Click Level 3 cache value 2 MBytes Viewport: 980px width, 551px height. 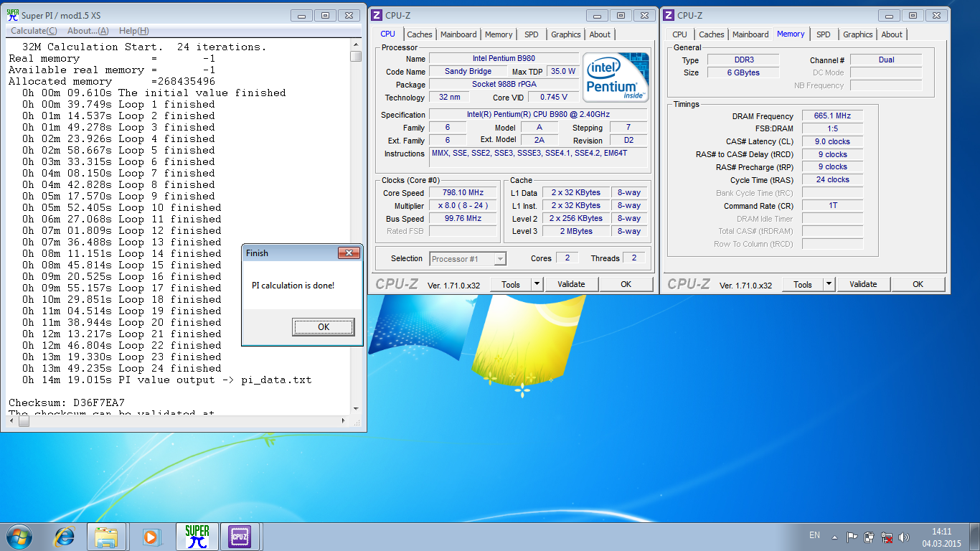pos(577,232)
